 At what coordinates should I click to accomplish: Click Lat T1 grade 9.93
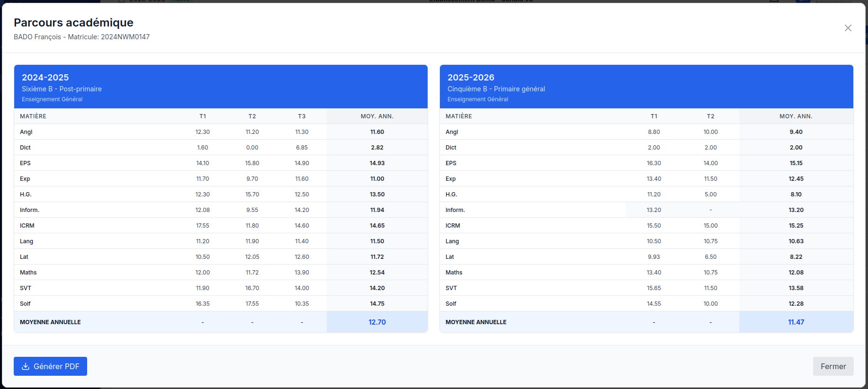click(654, 257)
